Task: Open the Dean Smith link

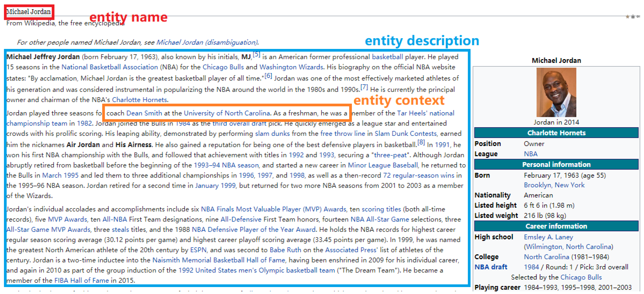Action: point(144,113)
